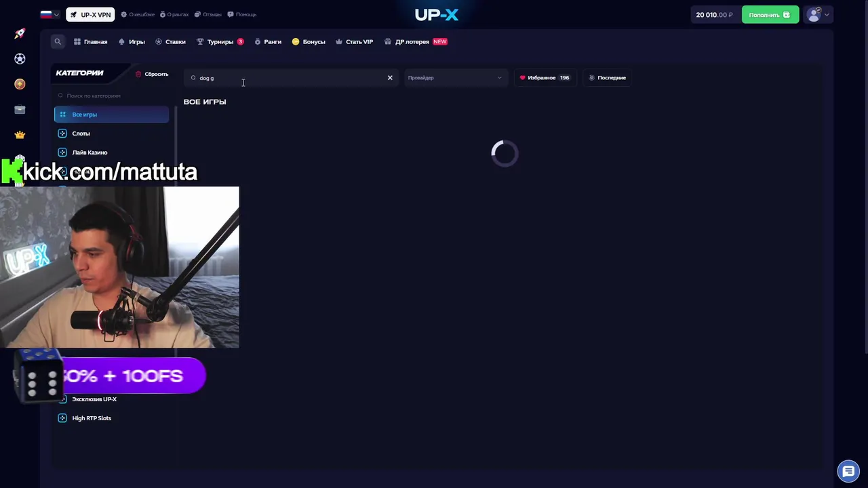
Task: Open the soccer ball sports icon in sidebar
Action: click(20, 59)
